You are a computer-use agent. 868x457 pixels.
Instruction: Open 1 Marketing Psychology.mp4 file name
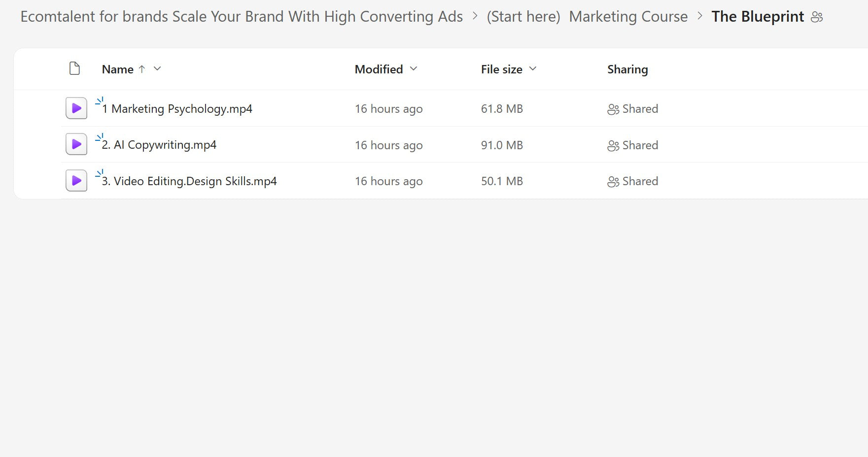point(177,109)
